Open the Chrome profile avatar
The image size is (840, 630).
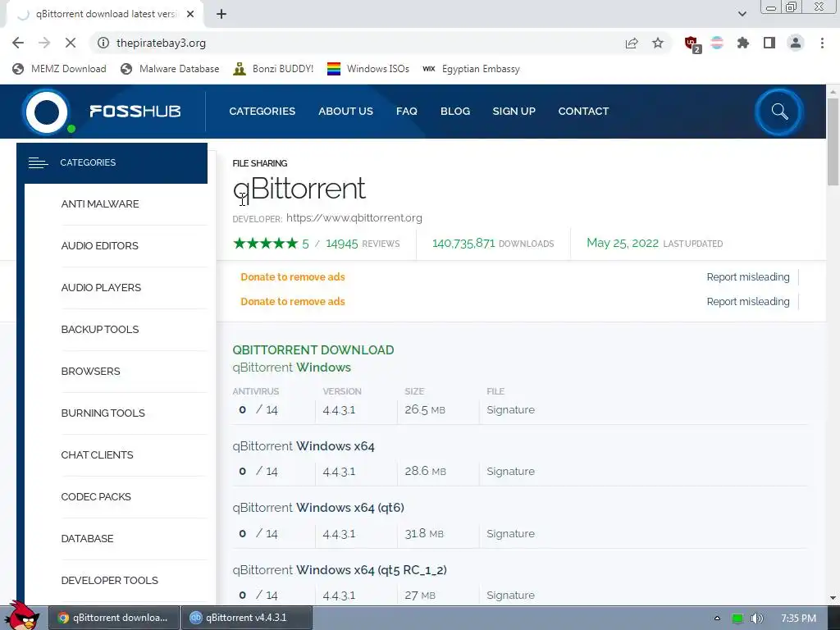point(796,43)
